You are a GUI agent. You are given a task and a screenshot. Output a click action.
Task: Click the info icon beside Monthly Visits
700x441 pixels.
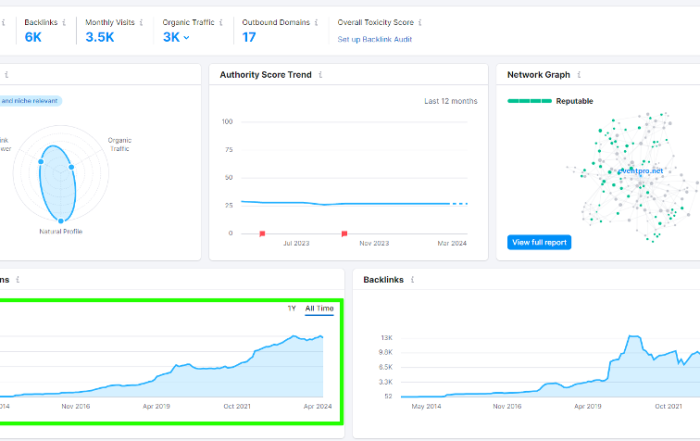pos(141,22)
